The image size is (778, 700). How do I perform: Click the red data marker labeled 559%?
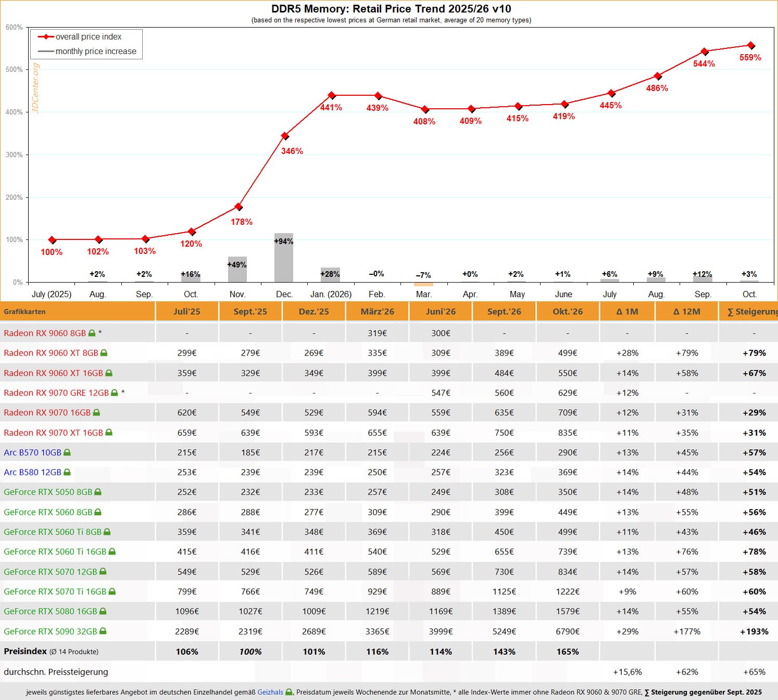coord(751,45)
